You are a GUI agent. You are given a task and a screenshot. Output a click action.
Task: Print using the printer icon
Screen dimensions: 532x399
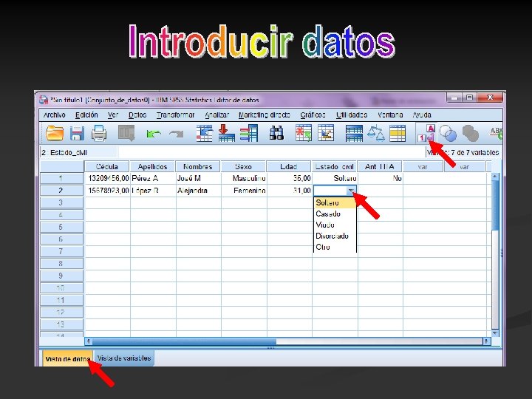coord(99,133)
